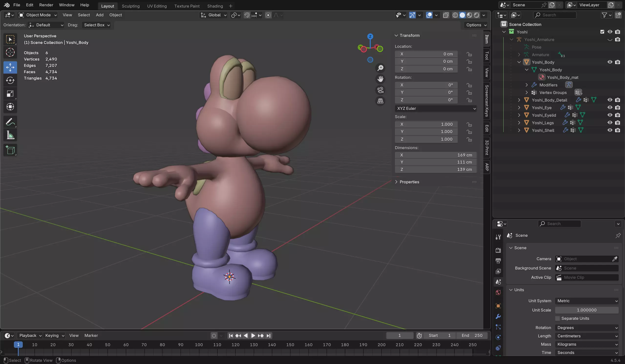Open the Render menu
Image resolution: width=625 pixels, height=364 pixels.
point(46,5)
